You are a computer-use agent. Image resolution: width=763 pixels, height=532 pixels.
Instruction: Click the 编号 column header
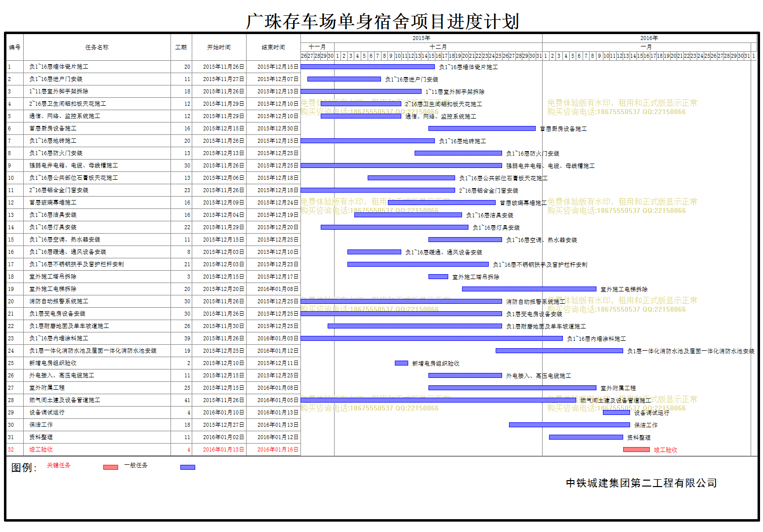pyautogui.click(x=15, y=47)
